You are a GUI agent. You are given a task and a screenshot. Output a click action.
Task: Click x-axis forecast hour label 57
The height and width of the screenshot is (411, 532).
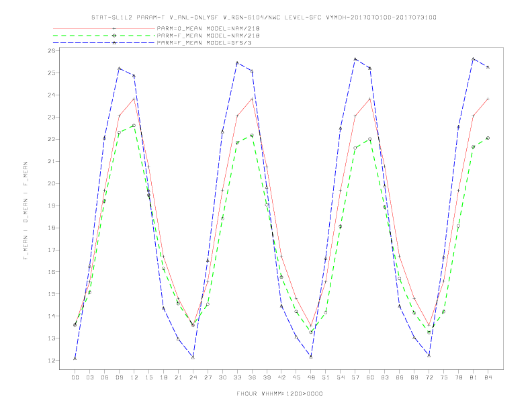tap(355, 377)
